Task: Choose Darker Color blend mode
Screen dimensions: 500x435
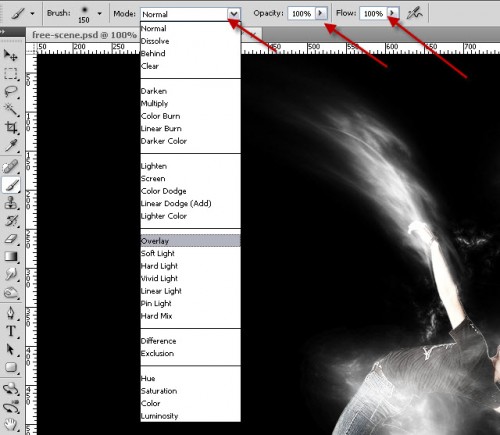Action: coord(190,141)
